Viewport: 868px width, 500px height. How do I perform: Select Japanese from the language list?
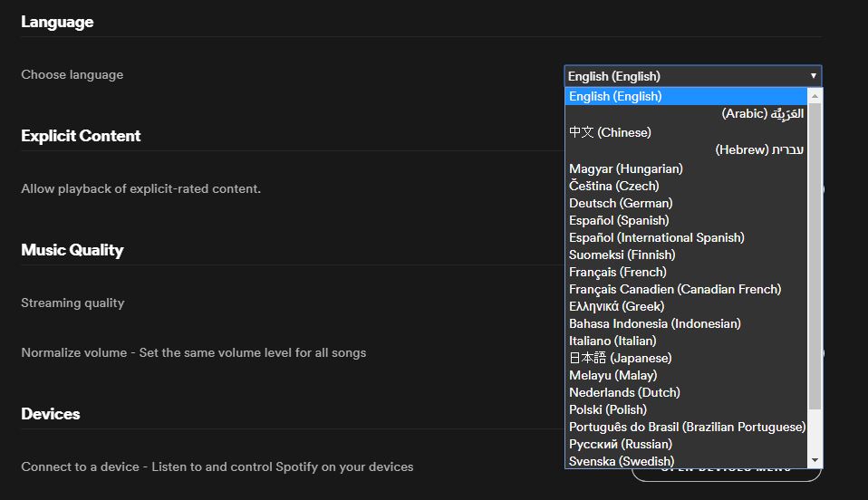coord(620,358)
